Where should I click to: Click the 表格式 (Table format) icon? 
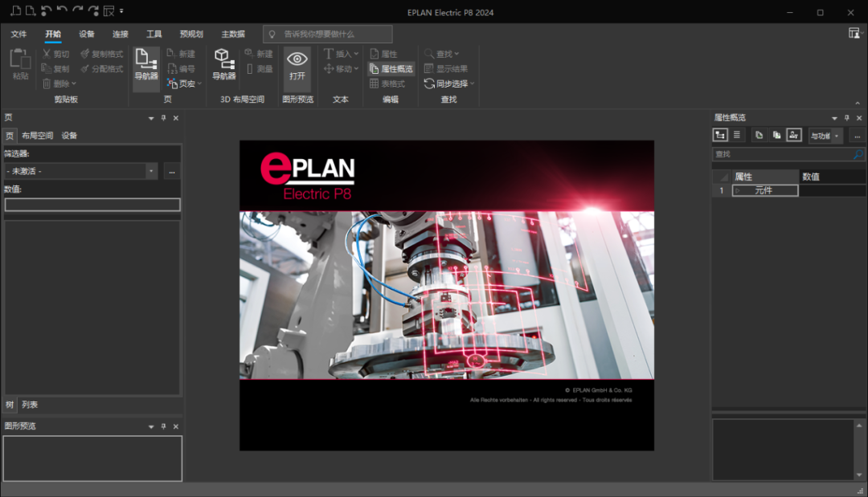(x=375, y=84)
